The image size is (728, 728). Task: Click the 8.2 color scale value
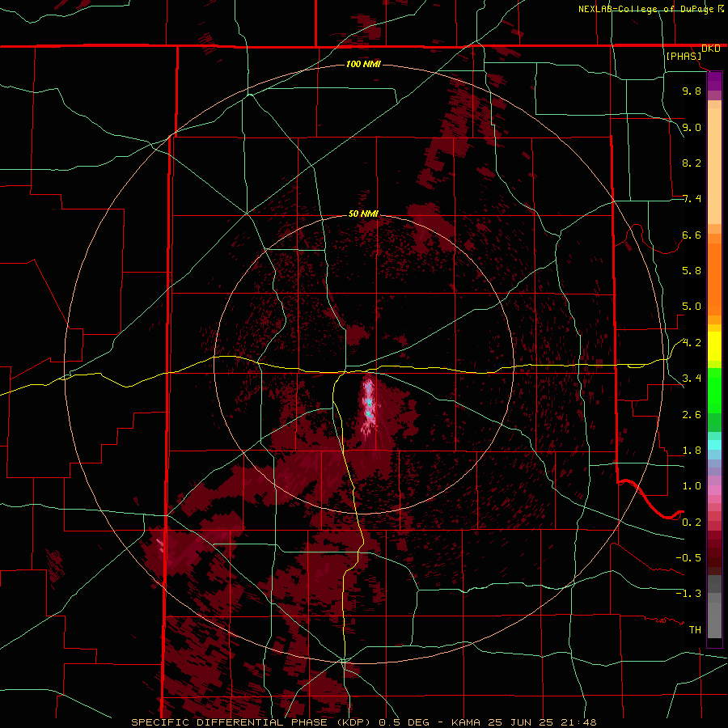pos(692,163)
